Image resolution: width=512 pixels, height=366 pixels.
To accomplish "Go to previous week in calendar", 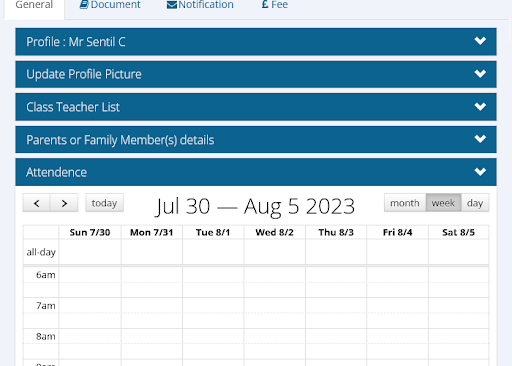I will [37, 203].
